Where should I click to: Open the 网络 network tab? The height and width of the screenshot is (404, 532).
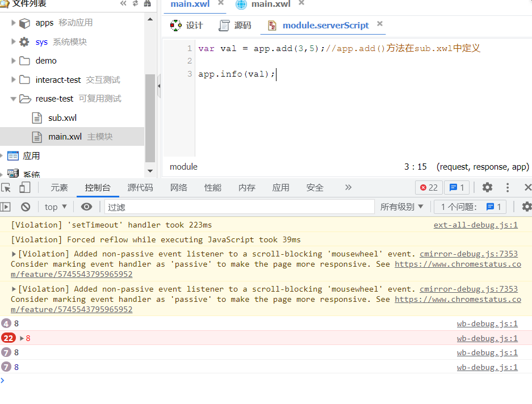click(179, 188)
